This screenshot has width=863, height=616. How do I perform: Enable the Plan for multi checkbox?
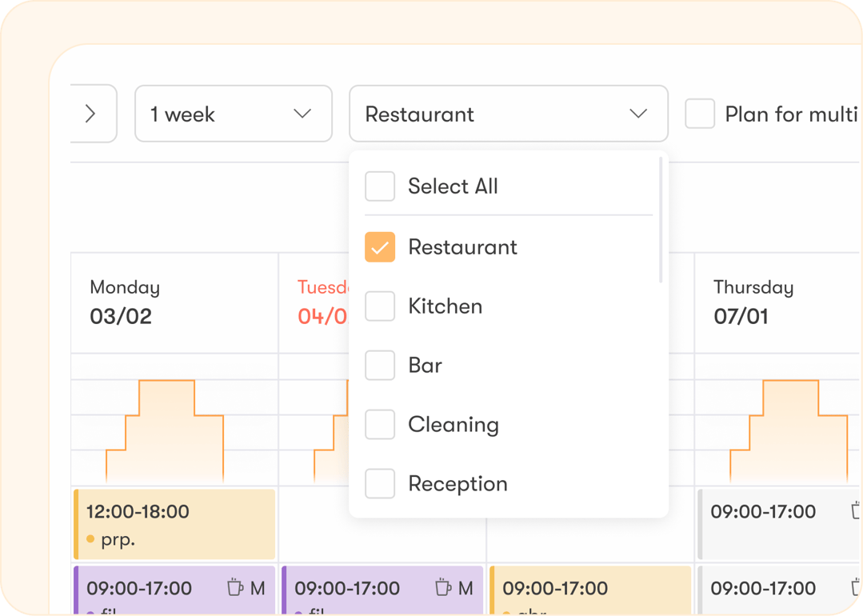(700, 114)
